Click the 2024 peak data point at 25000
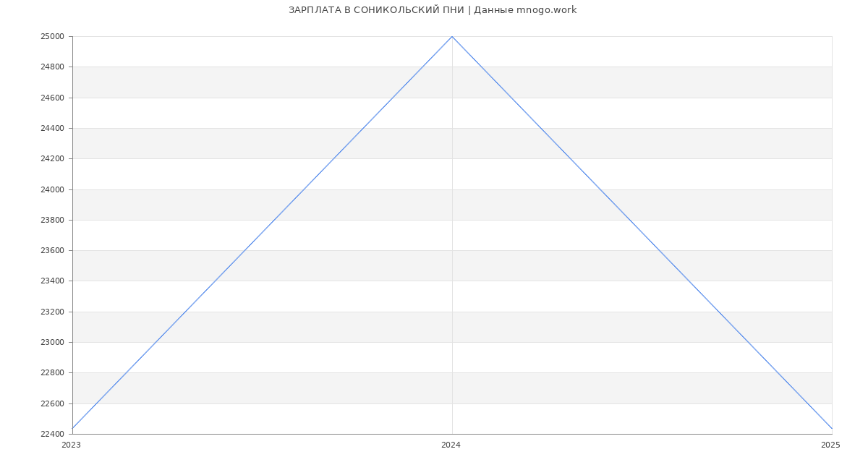 tap(452, 36)
